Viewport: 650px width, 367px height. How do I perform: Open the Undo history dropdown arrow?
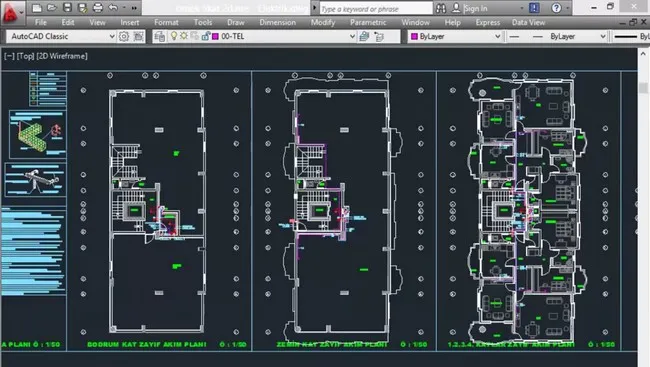124,7
